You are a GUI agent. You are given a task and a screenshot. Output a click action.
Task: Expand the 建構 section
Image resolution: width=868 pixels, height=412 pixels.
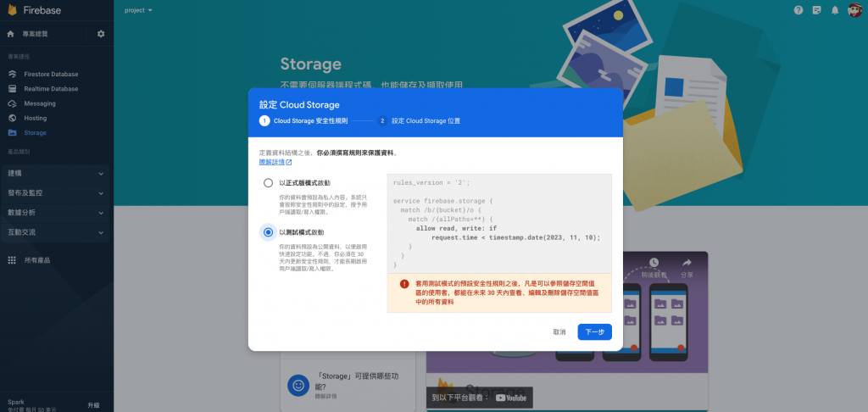[55, 173]
